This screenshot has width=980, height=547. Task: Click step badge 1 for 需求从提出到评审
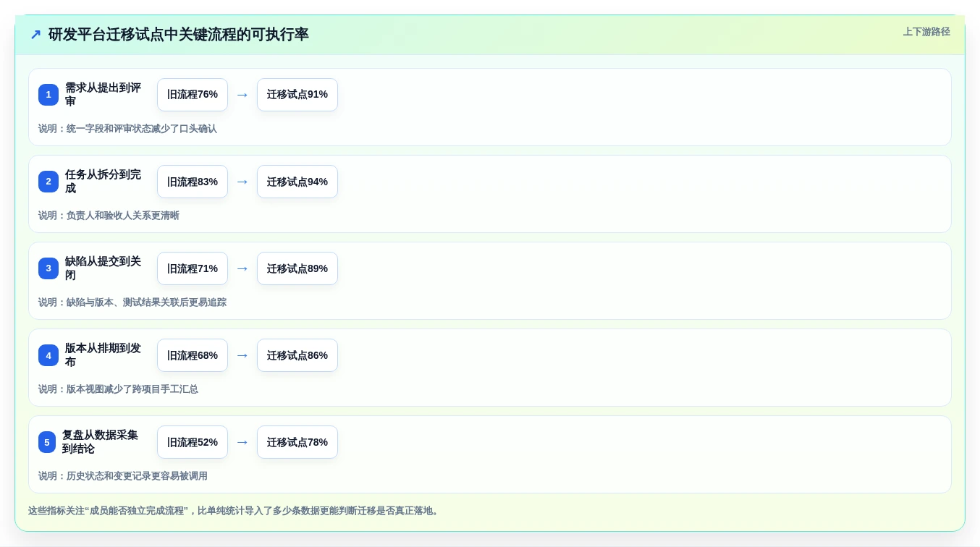click(x=48, y=95)
